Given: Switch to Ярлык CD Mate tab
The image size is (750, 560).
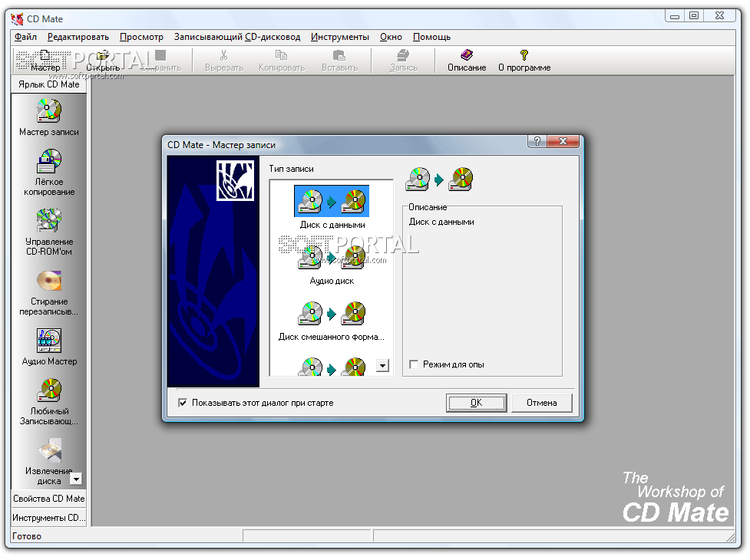Looking at the screenshot, I should click(x=49, y=84).
